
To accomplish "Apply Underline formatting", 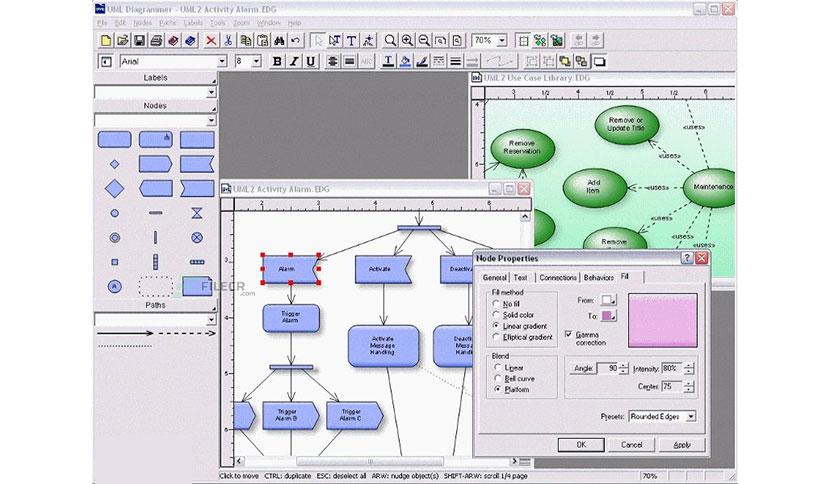I will (310, 61).
